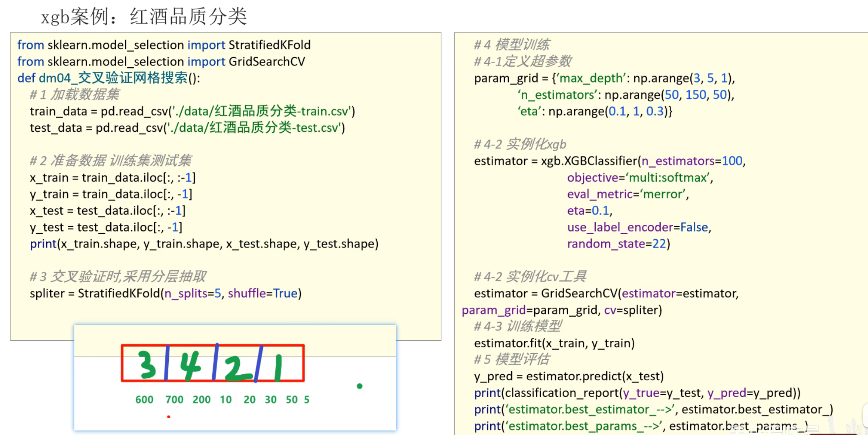Click the GridSearchCV import line
The image size is (868, 435).
point(161,61)
